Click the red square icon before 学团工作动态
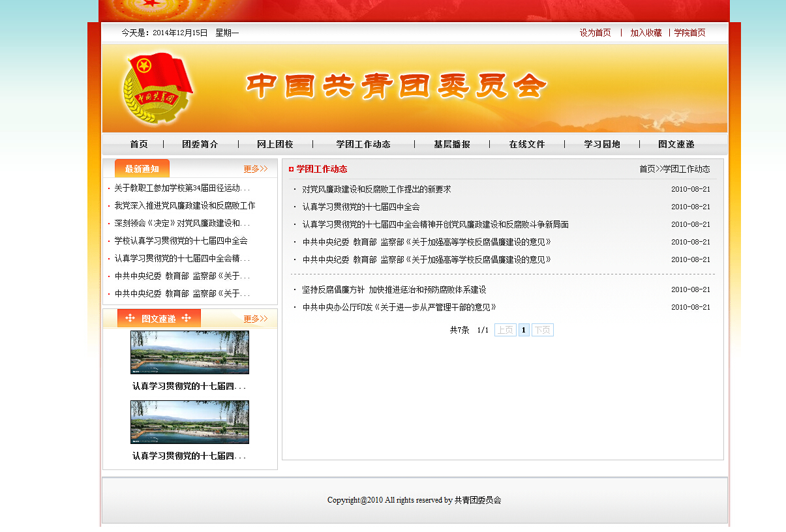 291,170
